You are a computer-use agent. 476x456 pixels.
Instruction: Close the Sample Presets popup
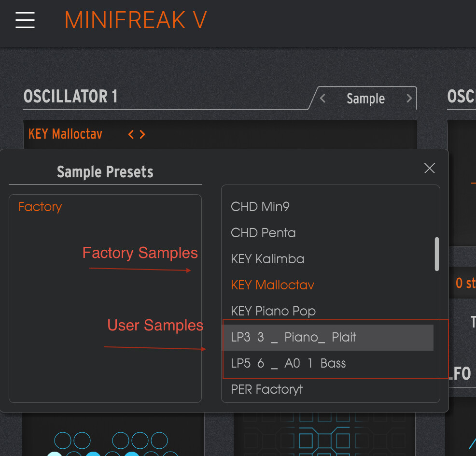point(429,168)
